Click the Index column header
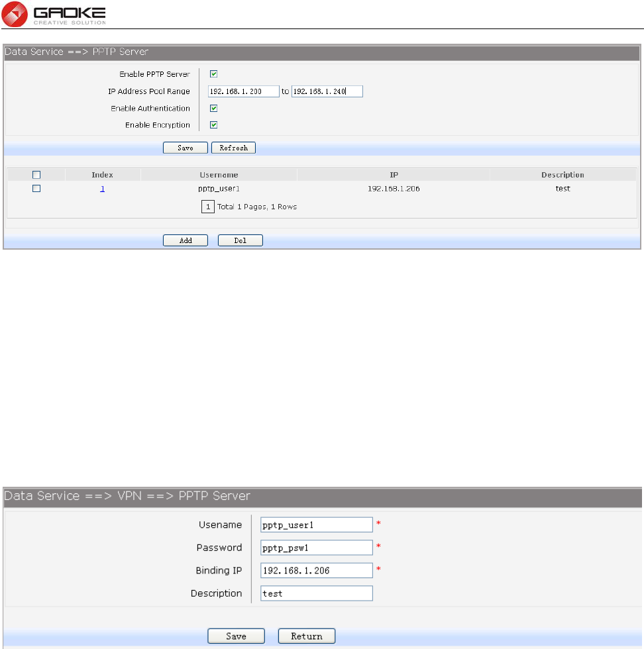The image size is (644, 649). coord(102,175)
